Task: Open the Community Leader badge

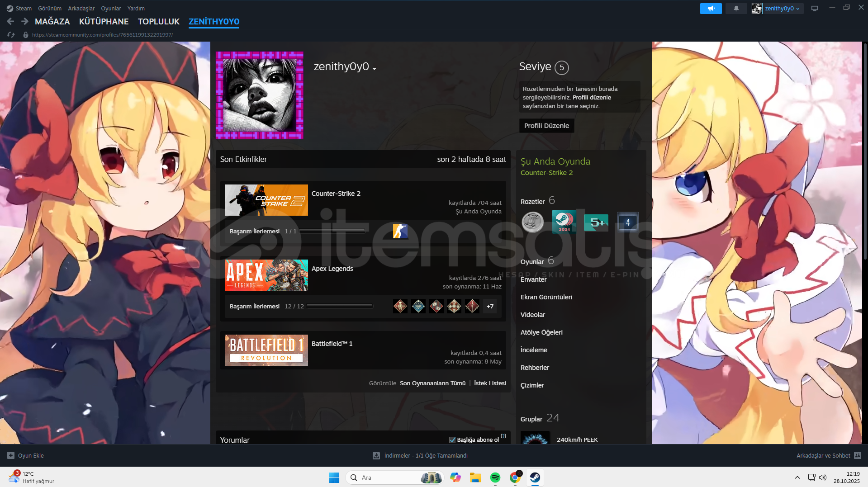Action: [533, 222]
